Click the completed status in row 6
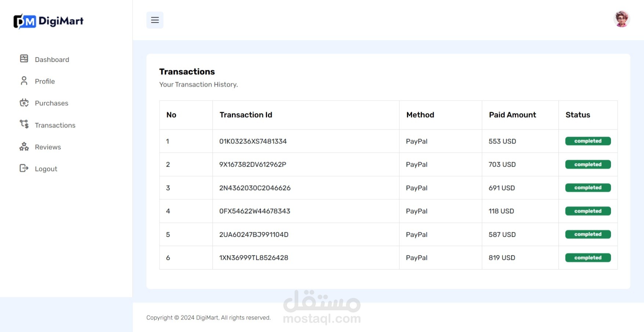Screen dimensions: 644x332 587,258
